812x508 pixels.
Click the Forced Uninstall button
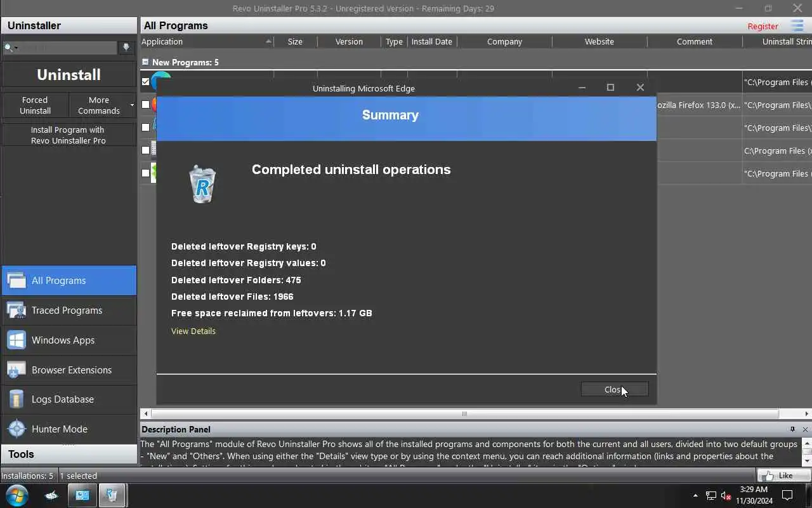(35, 105)
